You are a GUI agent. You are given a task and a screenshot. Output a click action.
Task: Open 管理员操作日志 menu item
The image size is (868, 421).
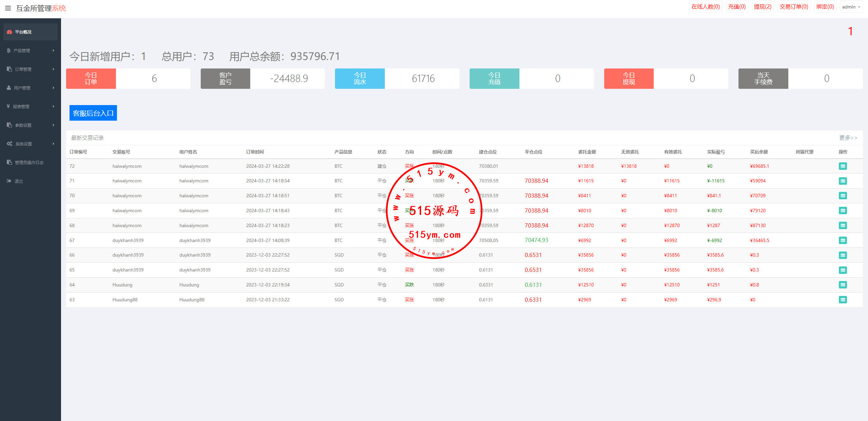coord(29,162)
